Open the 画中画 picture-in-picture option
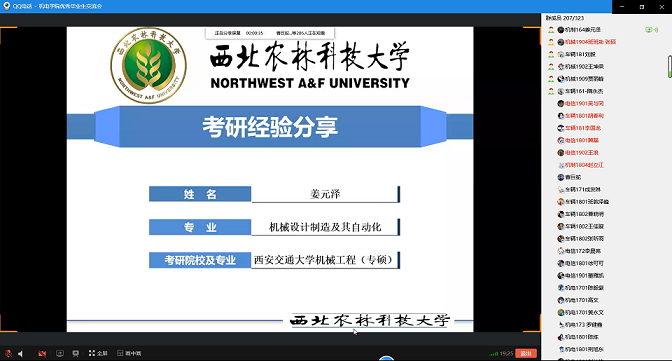The height and width of the screenshot is (361, 672). pyautogui.click(x=129, y=353)
